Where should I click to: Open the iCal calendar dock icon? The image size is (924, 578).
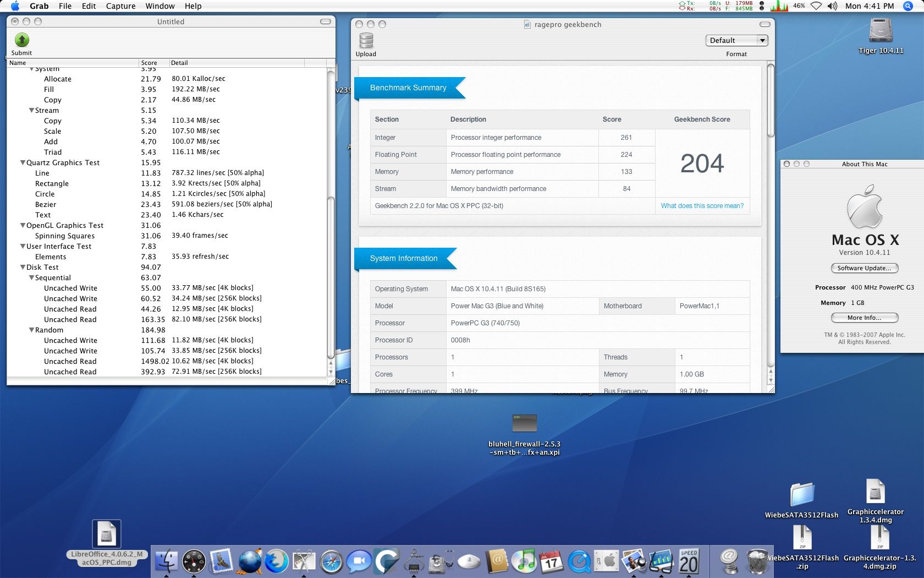point(552,561)
